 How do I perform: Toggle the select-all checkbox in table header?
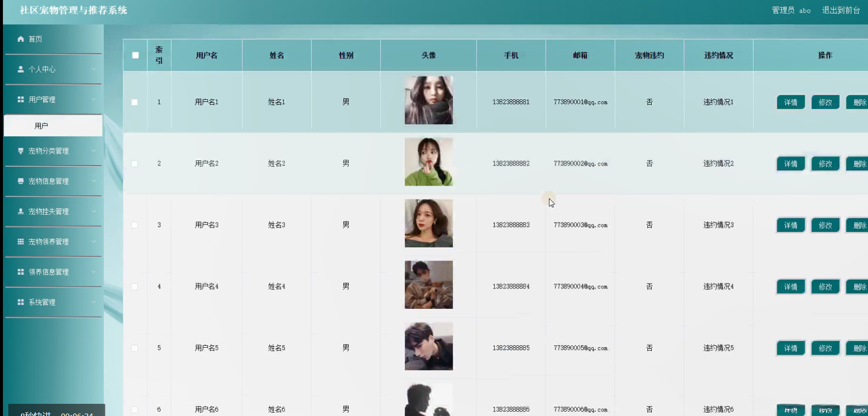[x=135, y=55]
